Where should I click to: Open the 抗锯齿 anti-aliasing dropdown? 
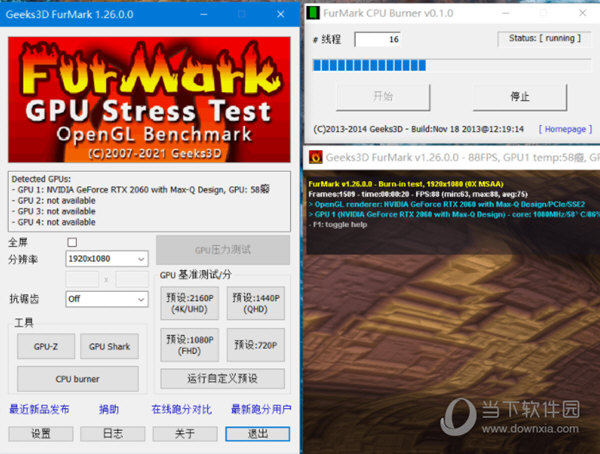pos(107,299)
